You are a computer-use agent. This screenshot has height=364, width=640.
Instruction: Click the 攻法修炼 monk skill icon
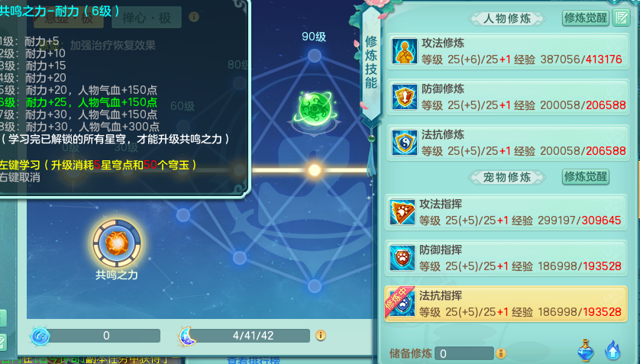[404, 51]
